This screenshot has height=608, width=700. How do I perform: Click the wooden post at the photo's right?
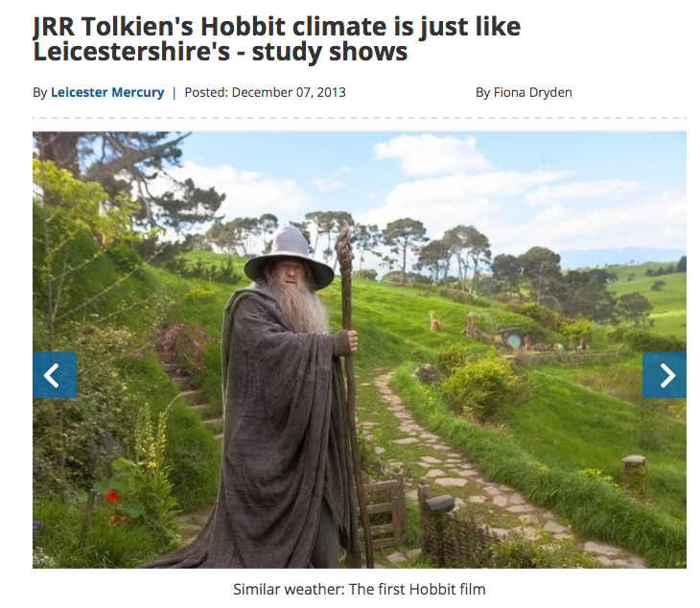click(x=634, y=472)
